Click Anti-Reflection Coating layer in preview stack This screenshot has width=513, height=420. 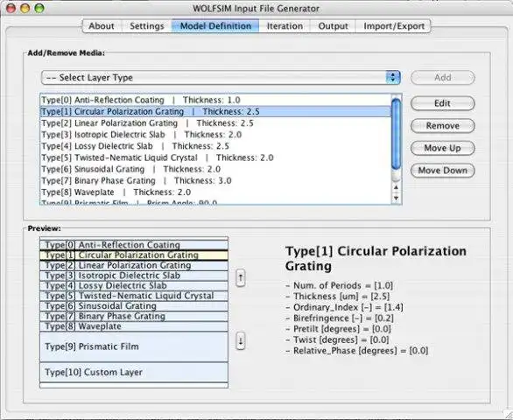tap(134, 245)
